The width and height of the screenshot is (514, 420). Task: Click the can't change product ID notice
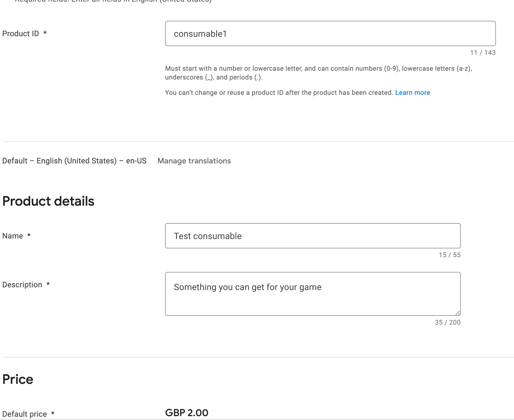(279, 93)
